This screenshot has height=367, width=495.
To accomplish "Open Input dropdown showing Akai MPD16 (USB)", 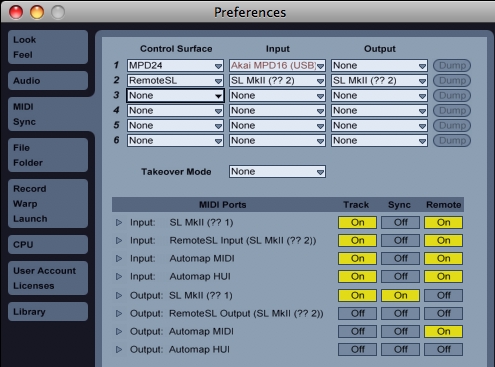I will (277, 65).
